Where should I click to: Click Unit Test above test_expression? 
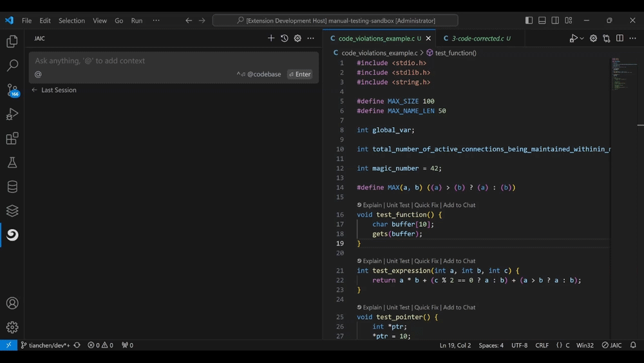(x=398, y=261)
